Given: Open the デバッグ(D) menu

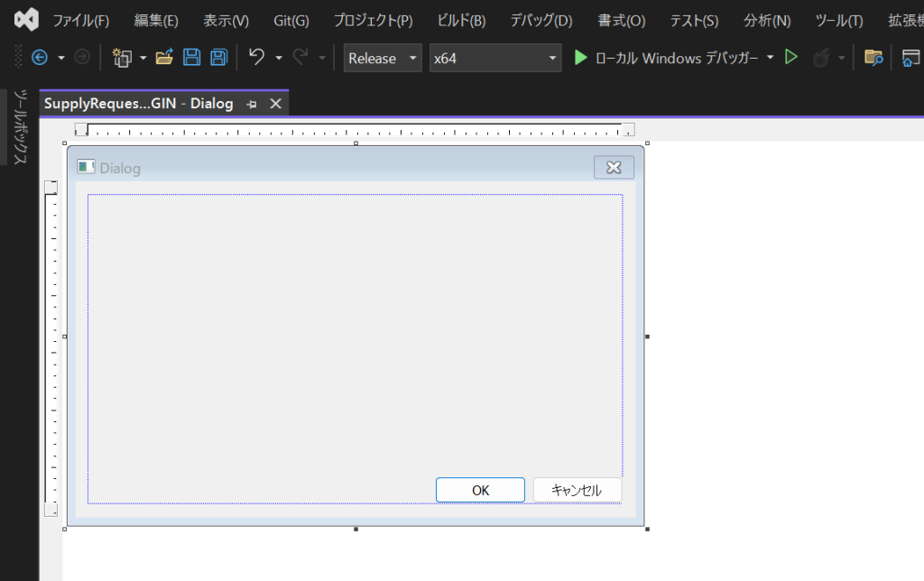Looking at the screenshot, I should coord(541,21).
